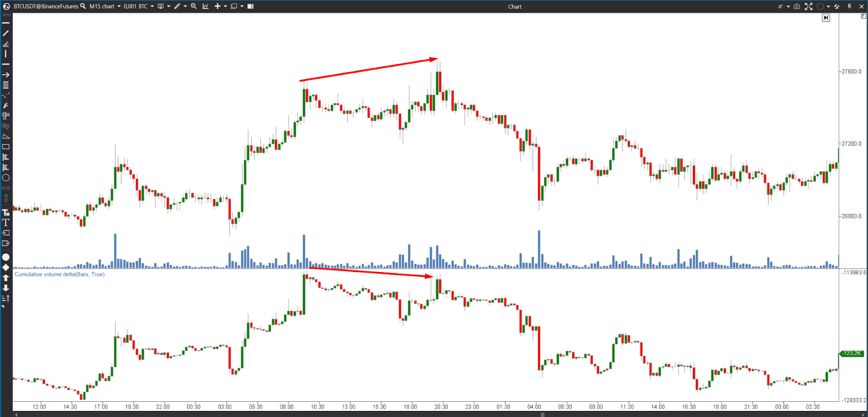This screenshot has width=868, height=417.
Task: Select the arrow drawing tool
Action: point(6,74)
